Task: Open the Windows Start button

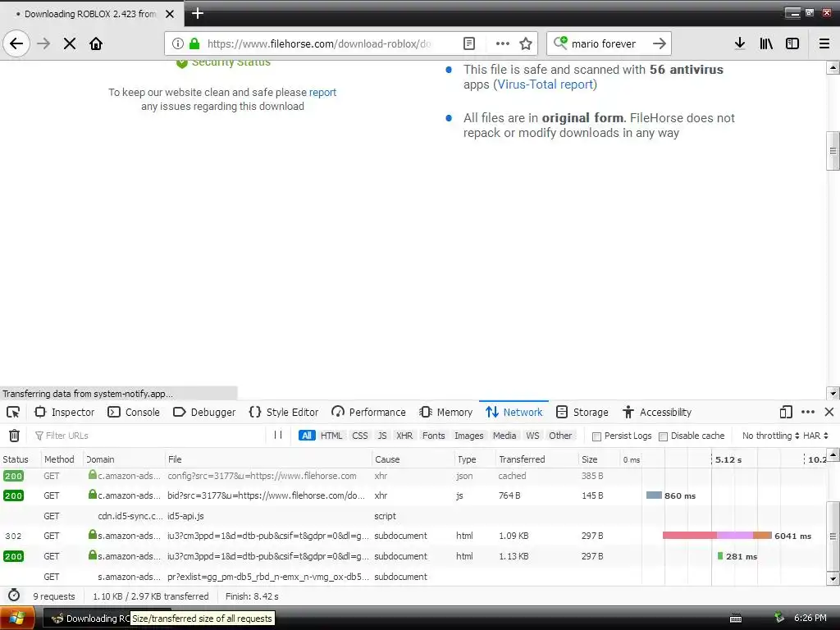Action: [x=16, y=619]
